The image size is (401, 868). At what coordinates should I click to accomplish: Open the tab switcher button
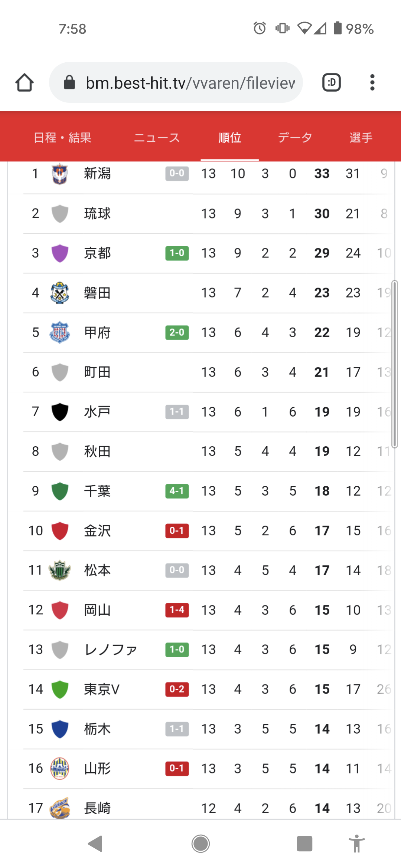331,82
